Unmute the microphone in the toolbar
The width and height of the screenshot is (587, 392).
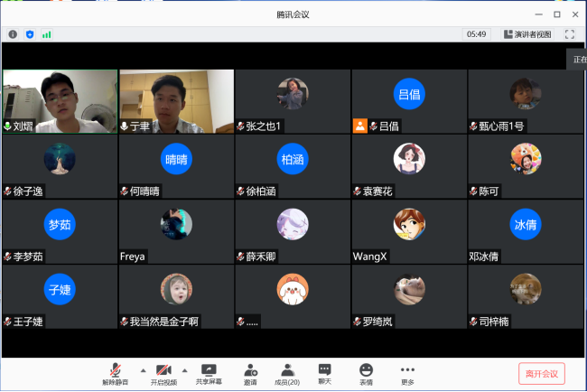pos(115,373)
